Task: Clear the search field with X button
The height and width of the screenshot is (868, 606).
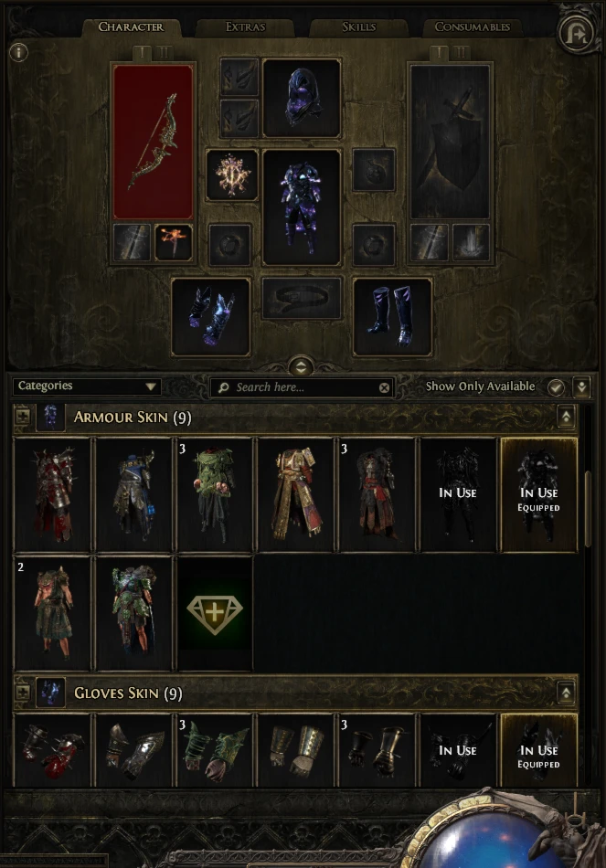Action: pyautogui.click(x=384, y=388)
